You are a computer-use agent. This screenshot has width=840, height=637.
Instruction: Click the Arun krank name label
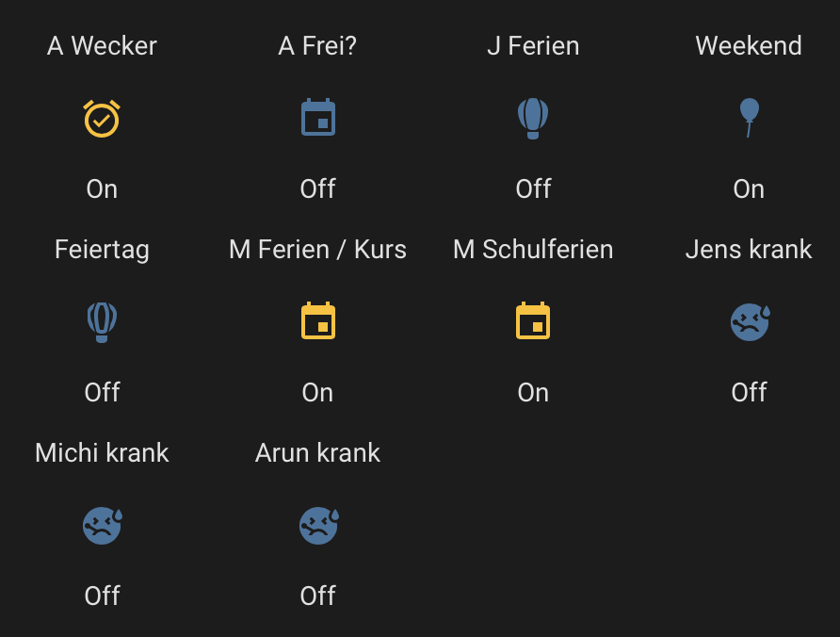tap(317, 452)
